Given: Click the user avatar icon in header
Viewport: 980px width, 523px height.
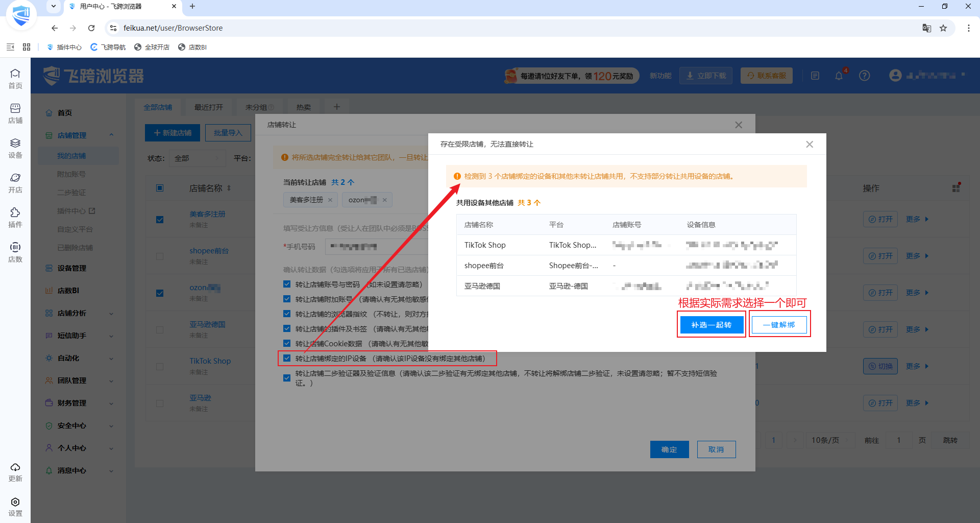Looking at the screenshot, I should [895, 76].
